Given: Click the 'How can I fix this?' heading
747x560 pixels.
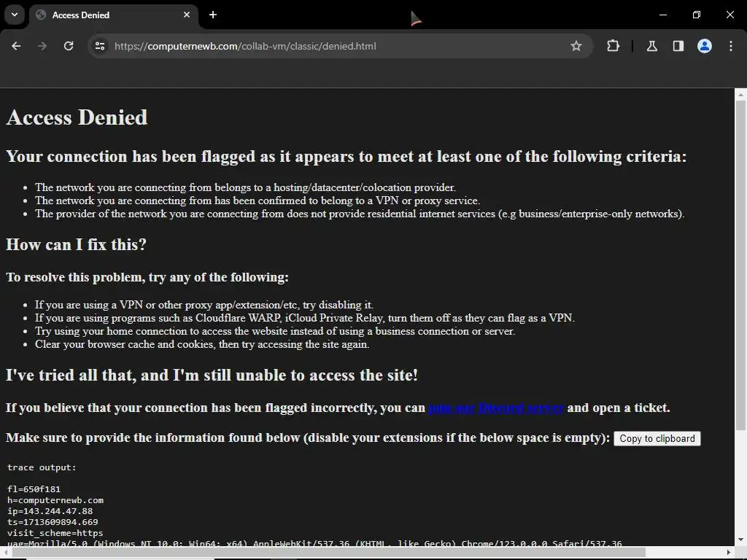Looking at the screenshot, I should tap(76, 245).
